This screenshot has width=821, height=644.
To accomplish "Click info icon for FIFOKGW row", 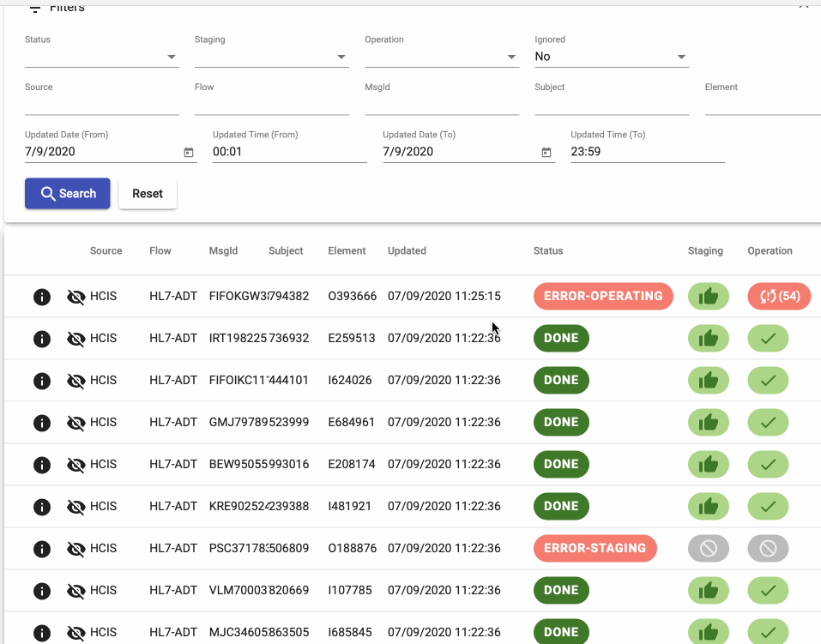I will tap(41, 297).
